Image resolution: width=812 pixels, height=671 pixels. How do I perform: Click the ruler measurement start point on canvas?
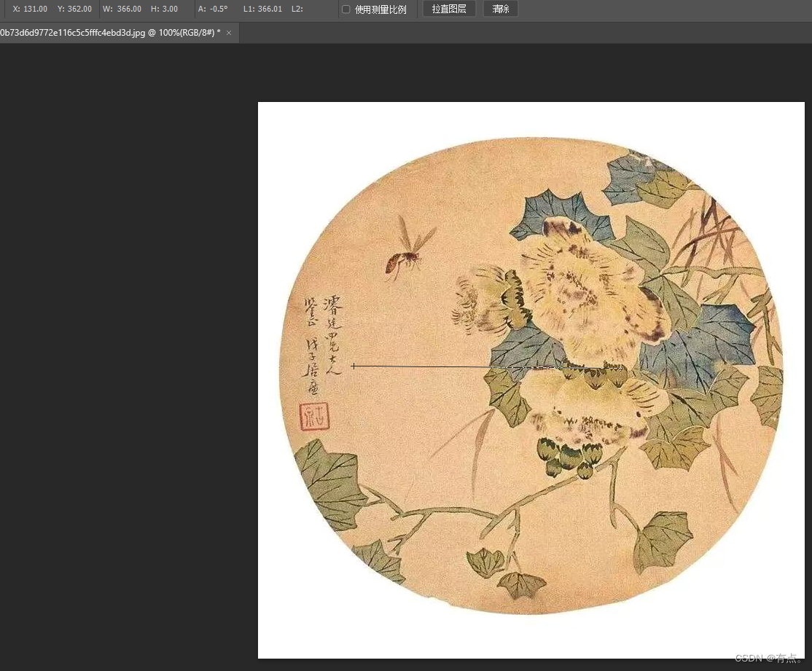354,366
